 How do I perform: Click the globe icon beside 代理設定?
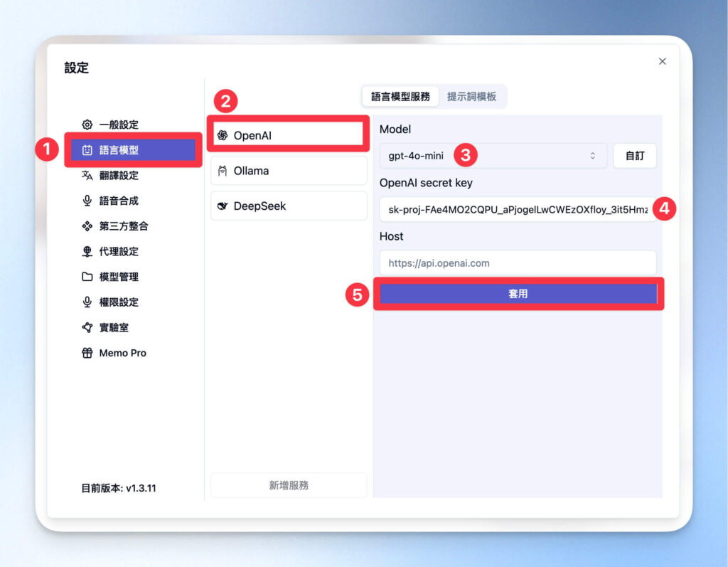point(87,251)
